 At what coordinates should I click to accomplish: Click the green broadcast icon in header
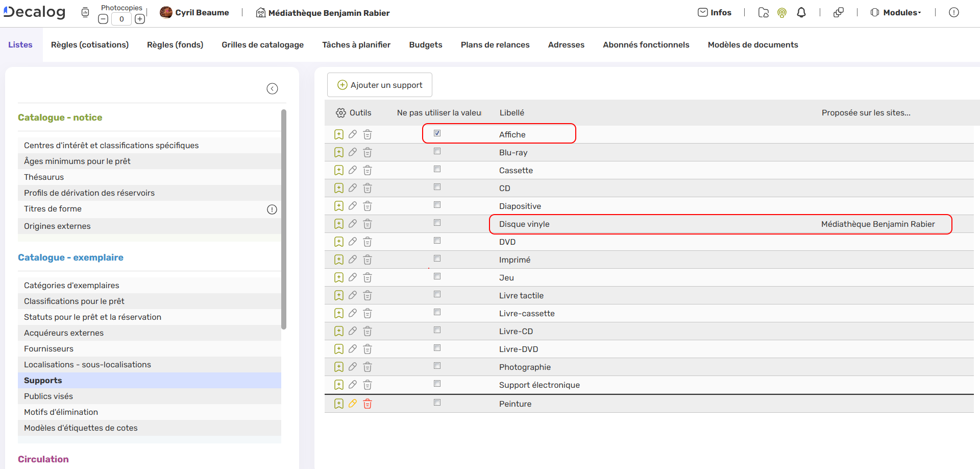tap(782, 13)
